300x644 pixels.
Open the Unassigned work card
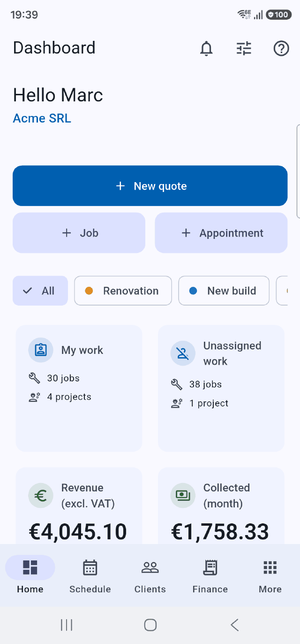[x=221, y=388]
